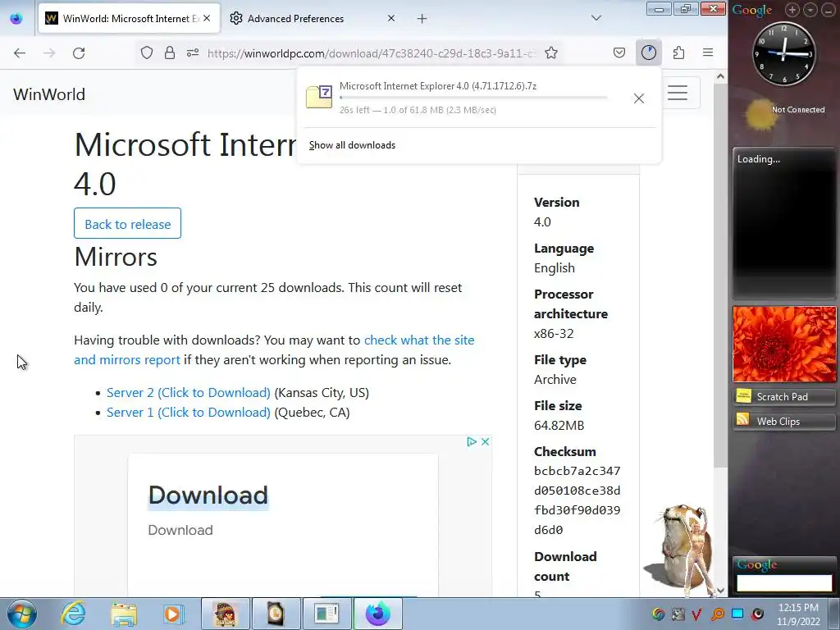Click the download progress bar

pyautogui.click(x=473, y=98)
